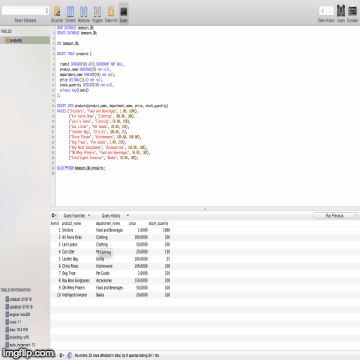
Task: Open the Content view
Action: [x=70, y=13]
